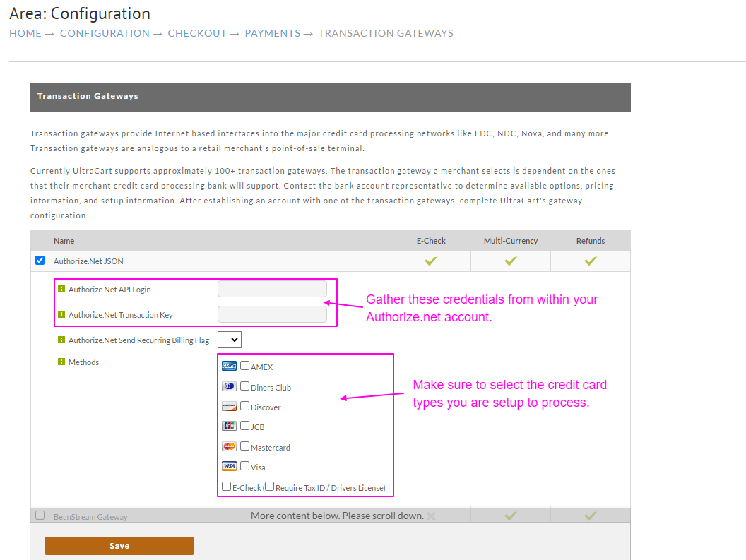Click the E-Check checkmark for Authorize.Net JSON
Image resolution: width=746 pixels, height=560 pixels.
pyautogui.click(x=431, y=261)
